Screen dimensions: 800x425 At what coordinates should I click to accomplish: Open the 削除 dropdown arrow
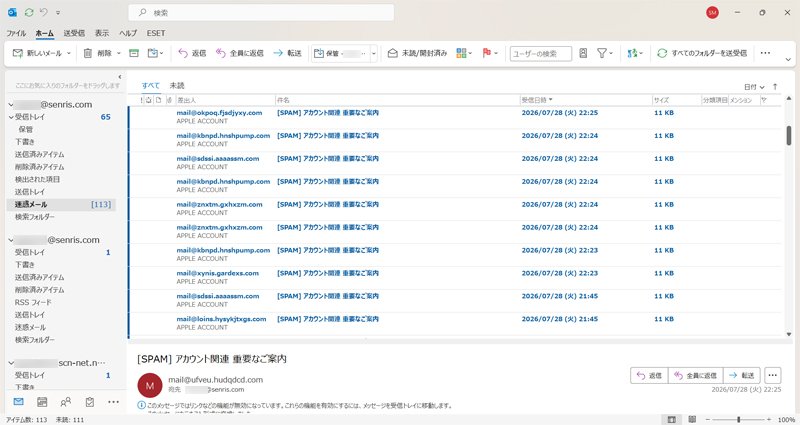point(119,53)
